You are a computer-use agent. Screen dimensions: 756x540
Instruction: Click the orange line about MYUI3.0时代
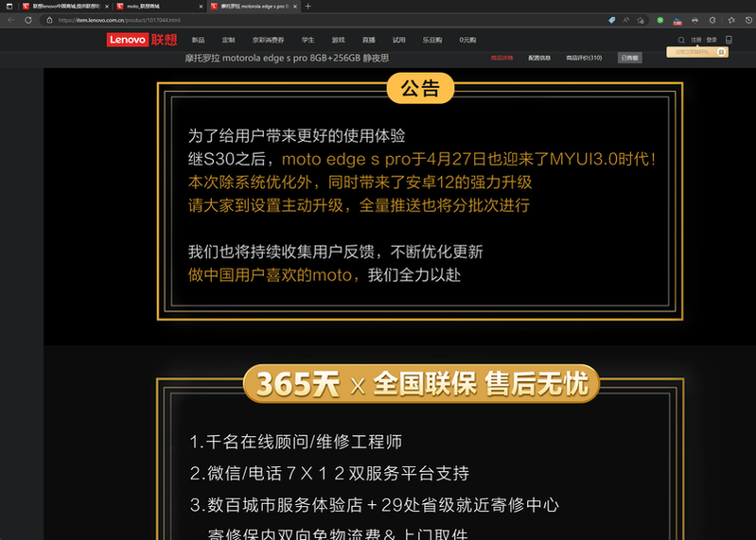(468, 159)
